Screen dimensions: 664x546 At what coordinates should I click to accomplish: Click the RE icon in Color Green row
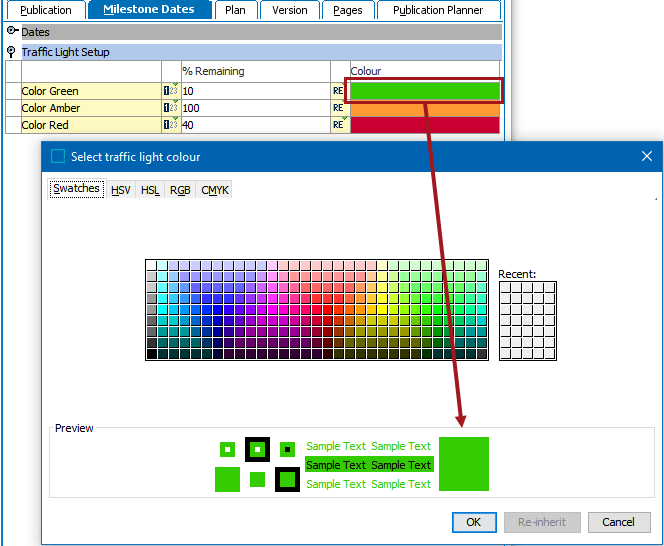tap(338, 91)
